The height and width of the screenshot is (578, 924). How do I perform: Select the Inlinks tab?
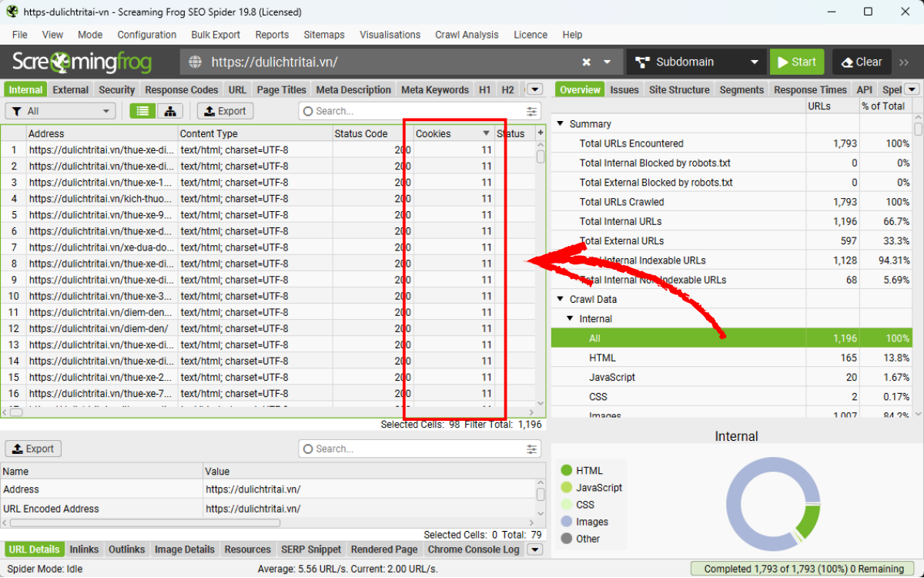coord(83,549)
